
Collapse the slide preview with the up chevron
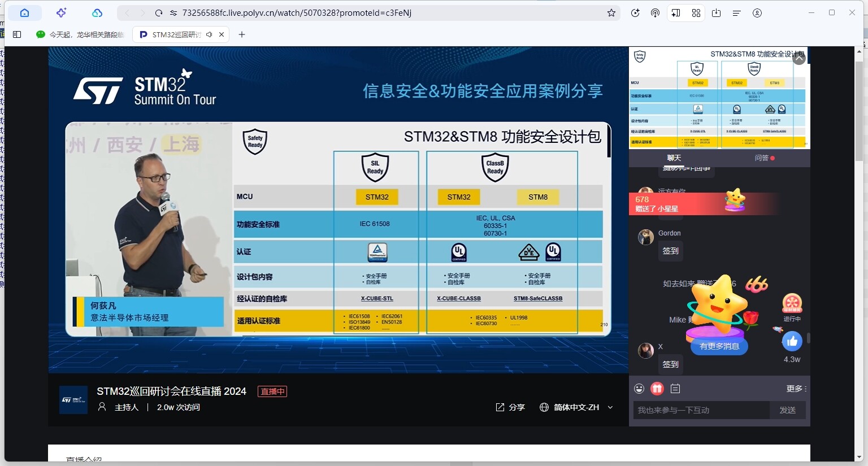(798, 58)
